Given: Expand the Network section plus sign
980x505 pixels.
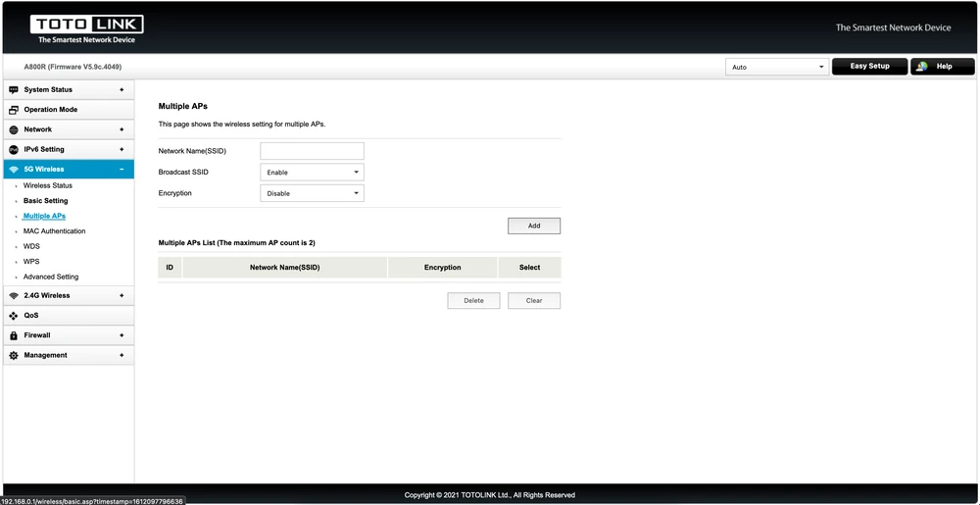Looking at the screenshot, I should click(122, 129).
